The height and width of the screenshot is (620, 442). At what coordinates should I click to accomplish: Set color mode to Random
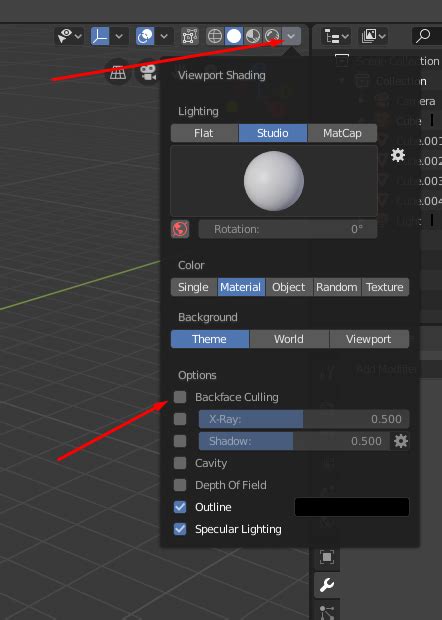click(337, 287)
